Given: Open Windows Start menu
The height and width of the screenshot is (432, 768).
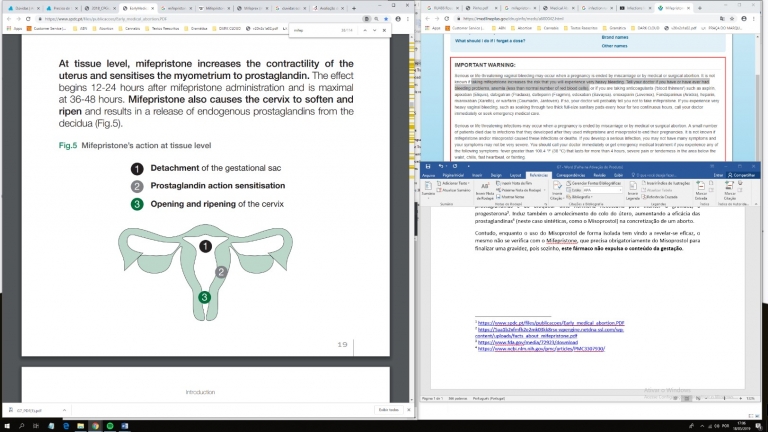Looking at the screenshot, I should 8,425.
